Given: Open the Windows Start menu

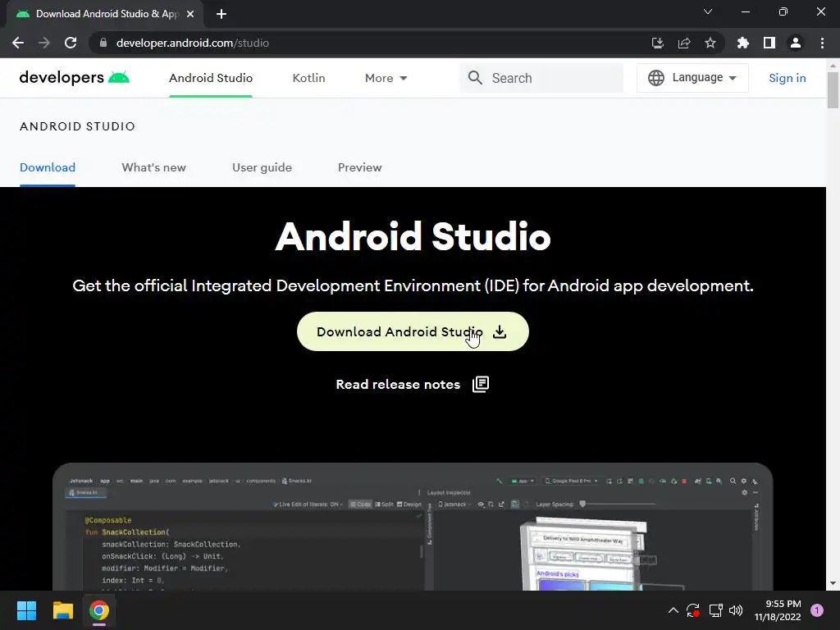Looking at the screenshot, I should 26,610.
